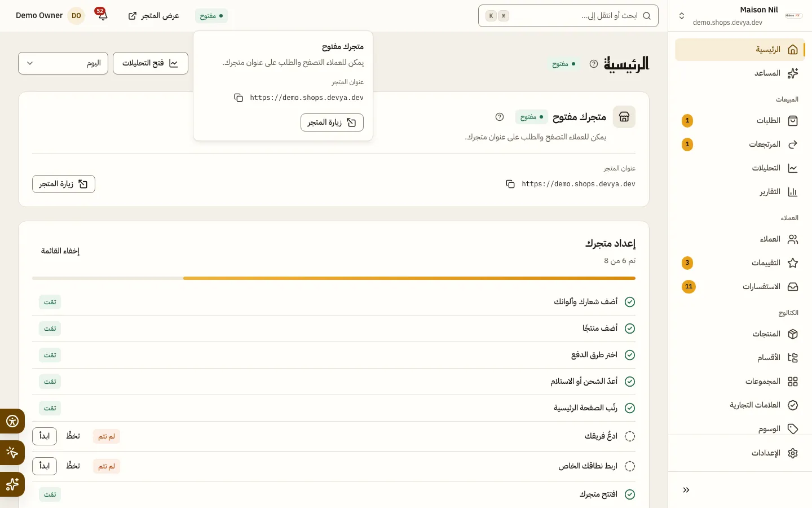Screen dimensions: 812x508
Task: Click ابدأ for اربط نطاقك الخاص
Action: tap(45, 466)
